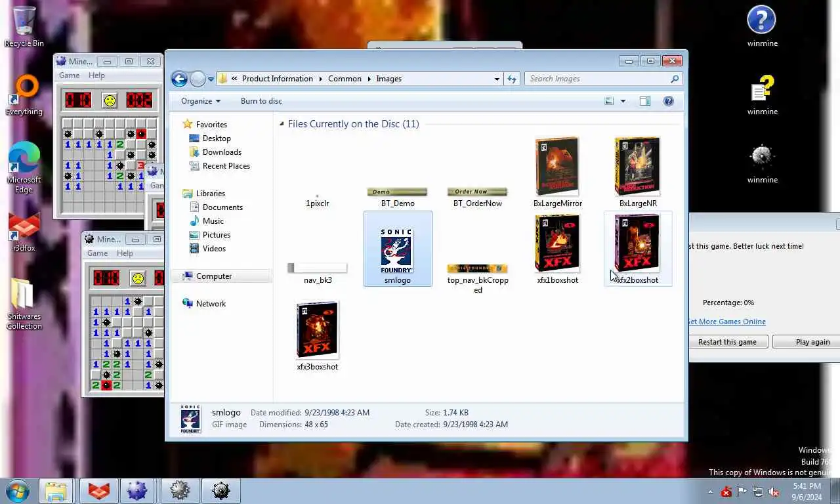Click Burn to disc
This screenshot has height=504, width=840.
point(261,101)
